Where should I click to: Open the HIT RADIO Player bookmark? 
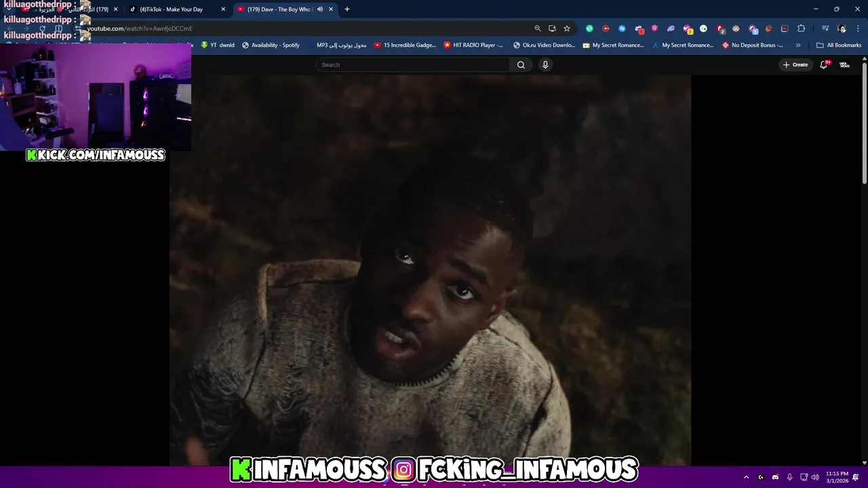[x=473, y=45]
